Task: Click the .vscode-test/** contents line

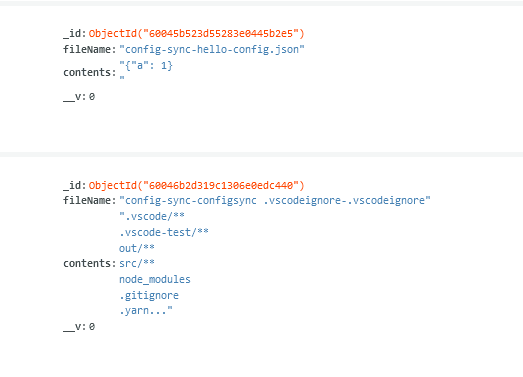Action: (x=164, y=232)
